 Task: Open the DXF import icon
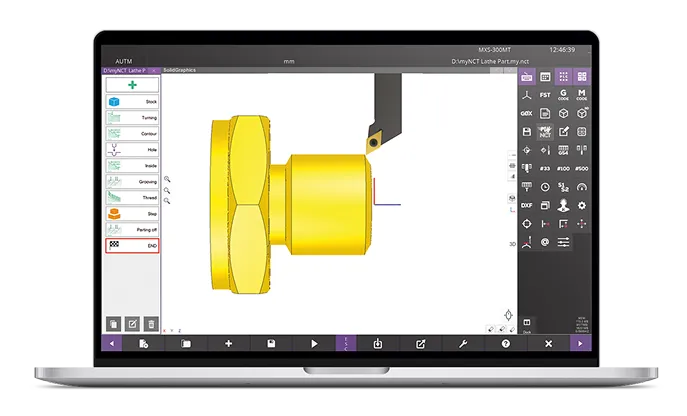coord(526,205)
